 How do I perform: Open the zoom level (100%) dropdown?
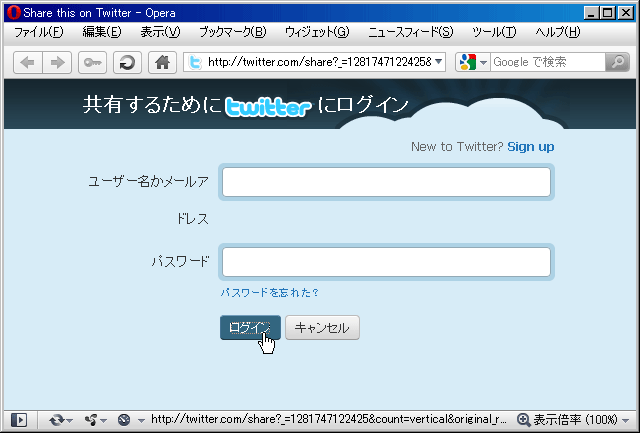[x=573, y=420]
